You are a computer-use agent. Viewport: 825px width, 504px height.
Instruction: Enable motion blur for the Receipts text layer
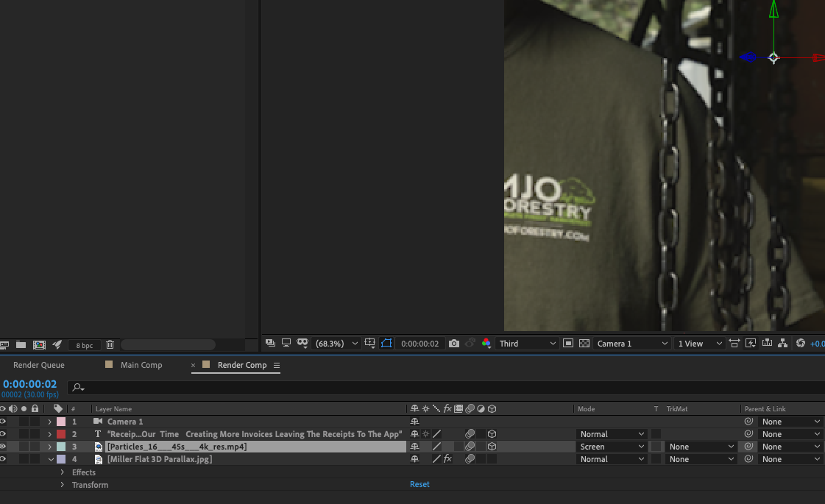[x=470, y=433]
